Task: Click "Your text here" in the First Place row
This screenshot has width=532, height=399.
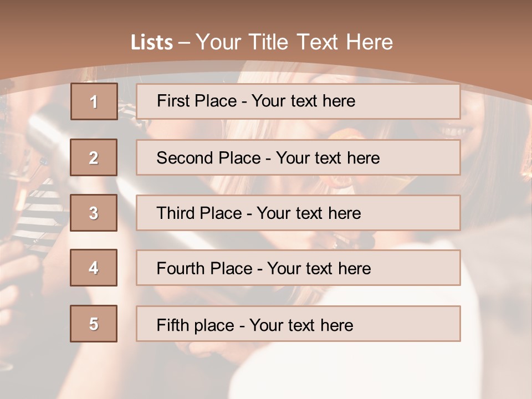Action: [303, 101]
